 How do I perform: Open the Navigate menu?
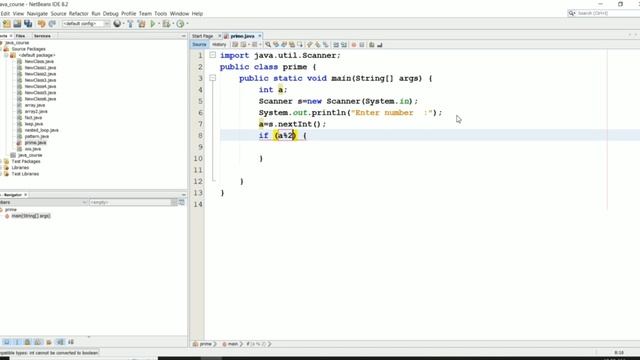(37, 13)
